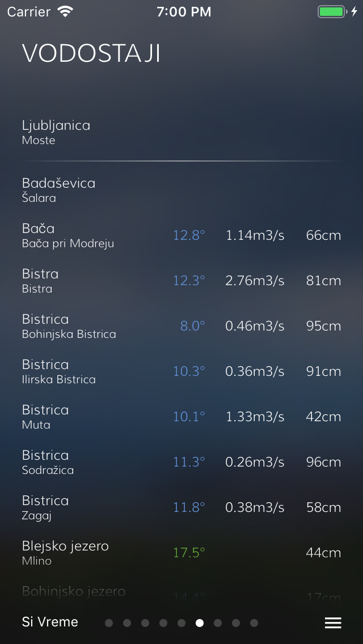Open Bača pri Modreju water level

[x=181, y=235]
